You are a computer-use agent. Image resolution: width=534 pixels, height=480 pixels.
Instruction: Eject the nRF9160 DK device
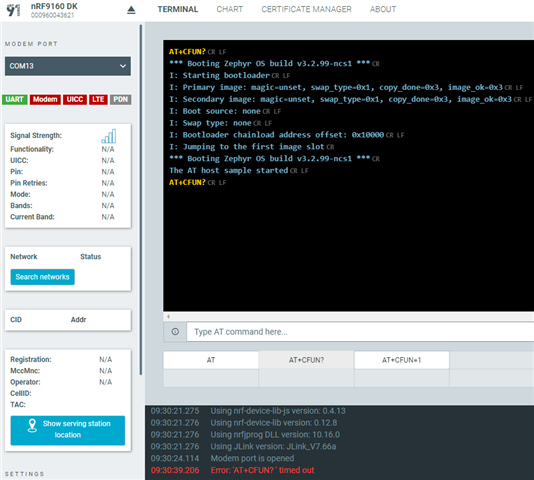point(131,10)
